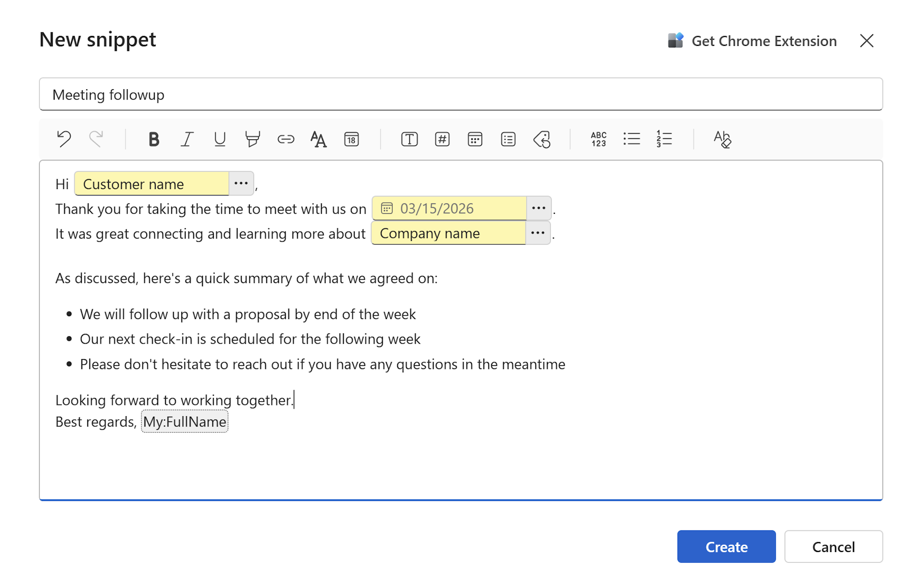Select the highlighter tool
The image size is (914, 588).
tap(252, 139)
